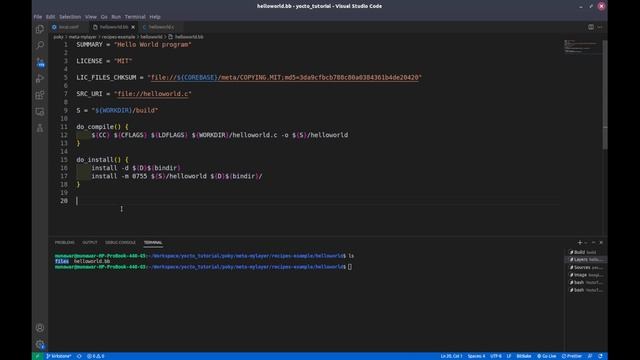640x360 pixels.
Task: Open the BitBake extension view icon
Action: coord(40,128)
